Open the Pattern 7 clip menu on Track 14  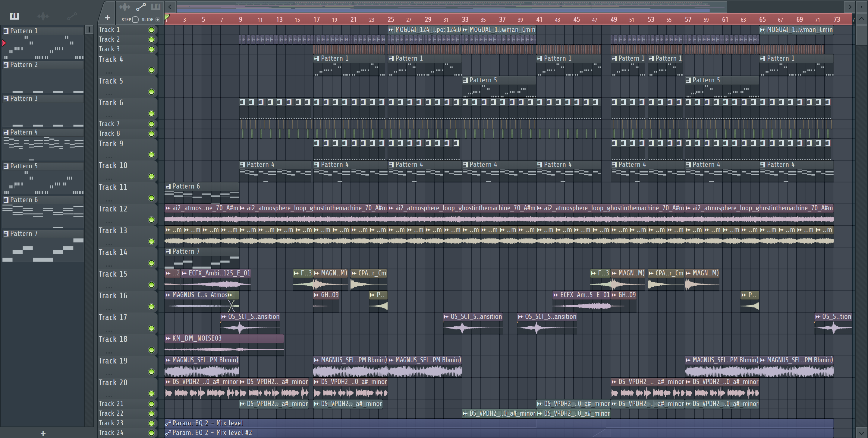(x=168, y=252)
